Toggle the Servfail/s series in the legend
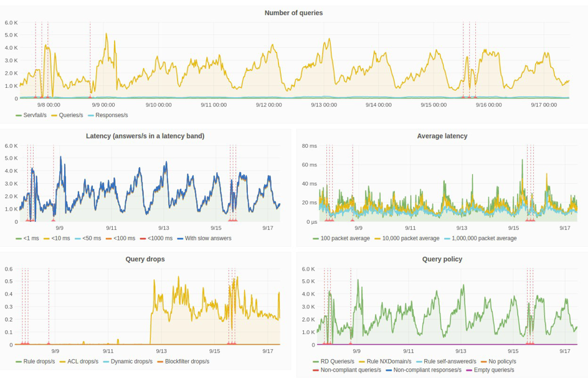The width and height of the screenshot is (588, 379). [35, 115]
